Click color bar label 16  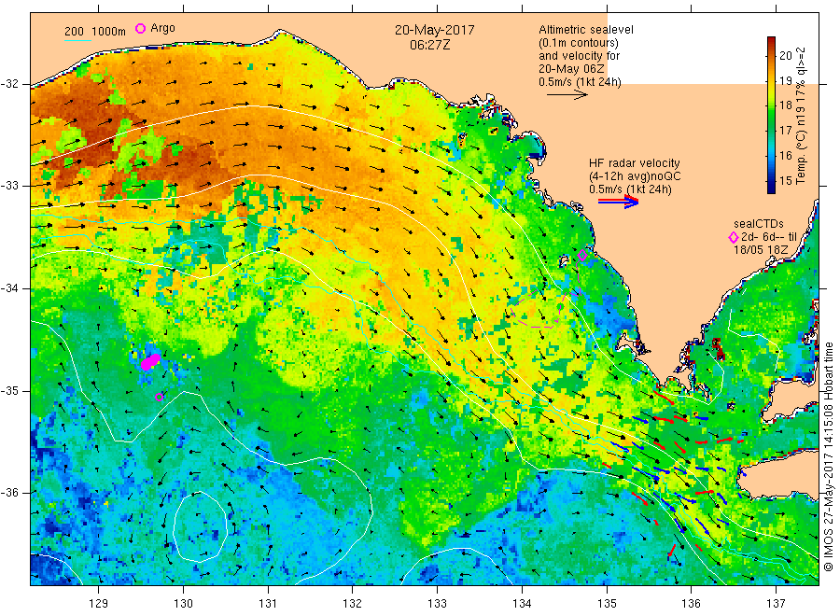click(x=785, y=155)
